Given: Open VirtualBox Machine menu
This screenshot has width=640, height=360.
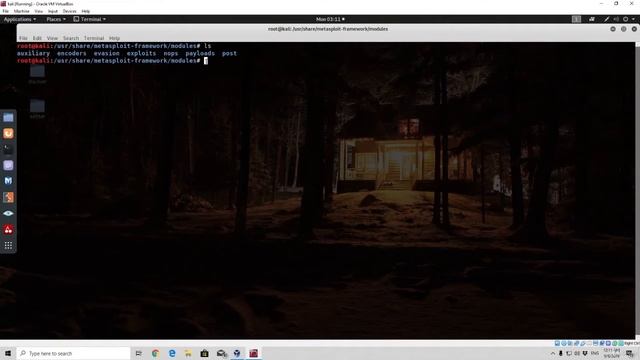Looking at the screenshot, I should click(x=22, y=11).
